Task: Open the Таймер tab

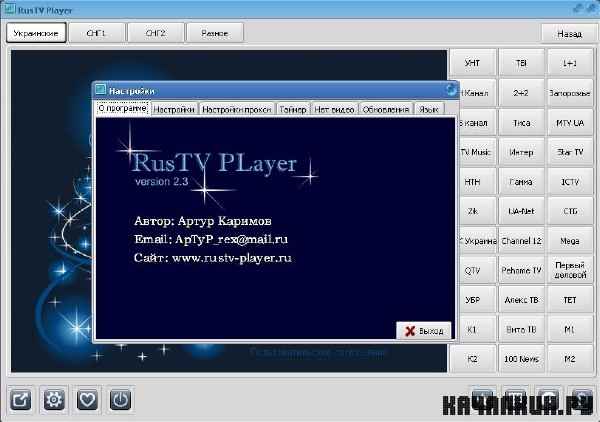Action: (x=293, y=109)
